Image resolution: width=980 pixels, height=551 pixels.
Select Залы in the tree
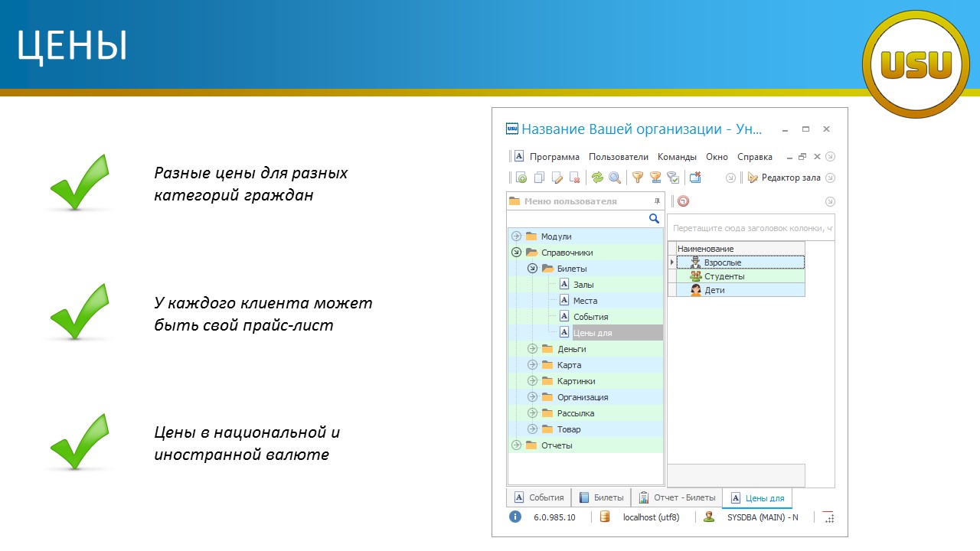click(x=585, y=285)
